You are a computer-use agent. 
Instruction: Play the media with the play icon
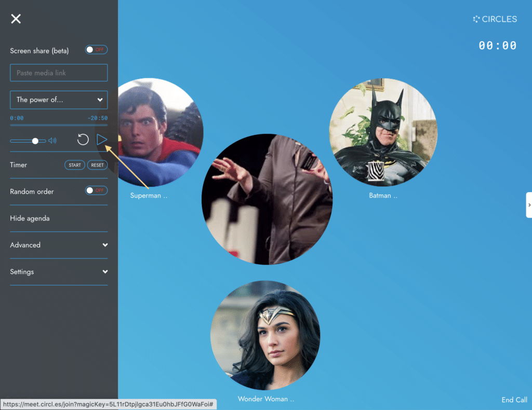click(x=101, y=140)
